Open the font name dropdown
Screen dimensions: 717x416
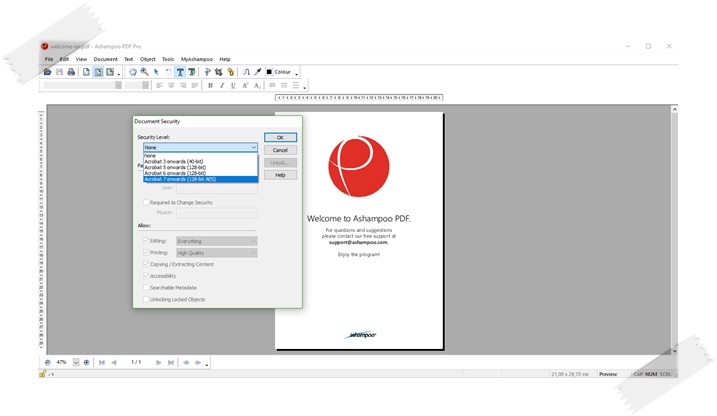(x=118, y=85)
